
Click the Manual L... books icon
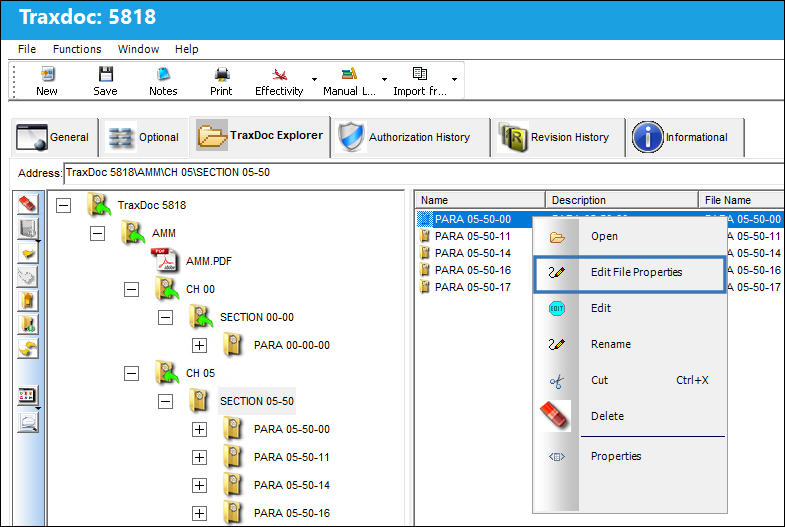click(349, 75)
